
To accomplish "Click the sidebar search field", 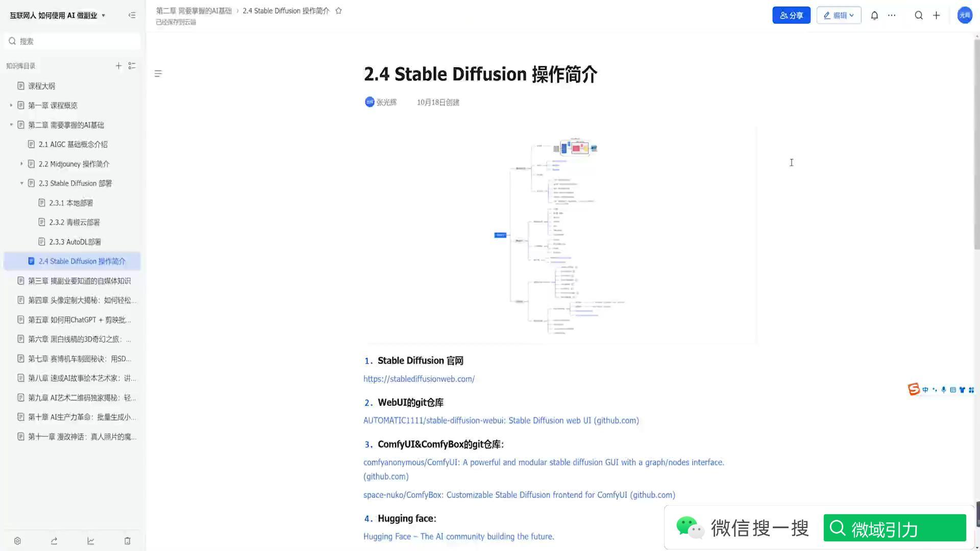I will tap(72, 41).
